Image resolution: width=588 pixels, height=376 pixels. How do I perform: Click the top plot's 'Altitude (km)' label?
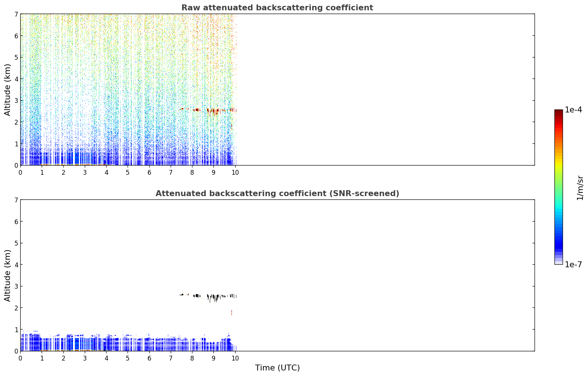point(8,90)
